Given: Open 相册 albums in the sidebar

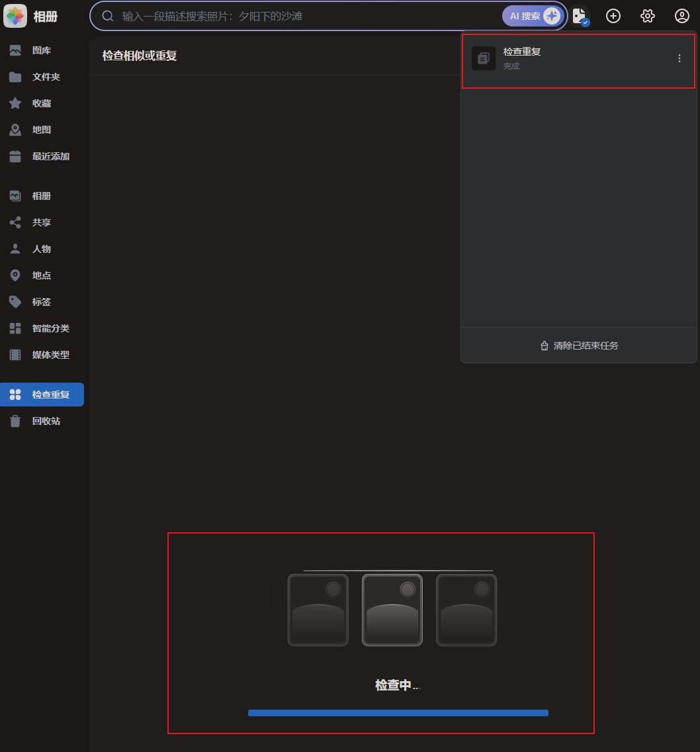Looking at the screenshot, I should tap(42, 196).
